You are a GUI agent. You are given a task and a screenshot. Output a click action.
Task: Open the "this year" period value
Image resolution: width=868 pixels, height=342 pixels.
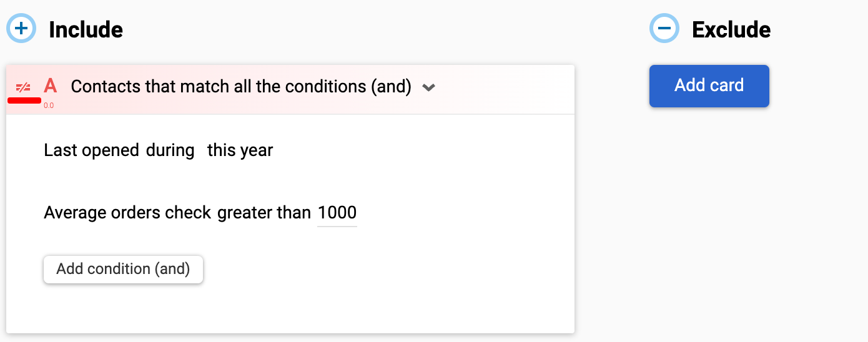tap(240, 150)
